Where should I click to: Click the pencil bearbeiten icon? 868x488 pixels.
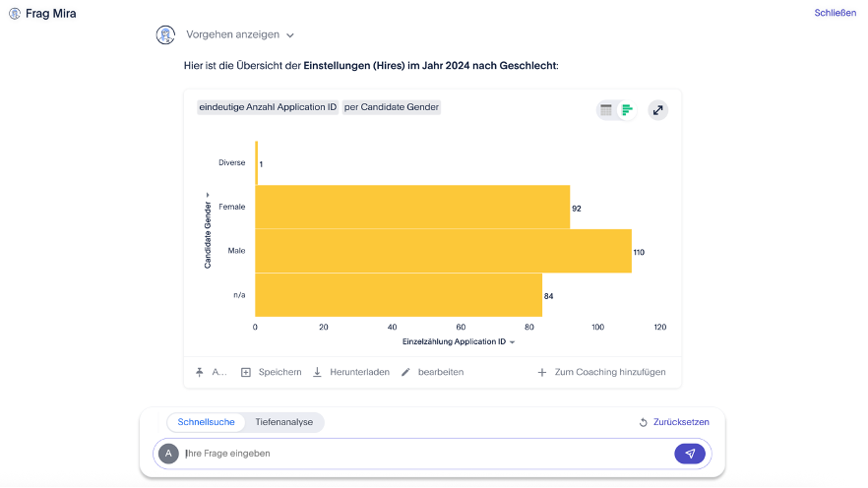point(405,372)
